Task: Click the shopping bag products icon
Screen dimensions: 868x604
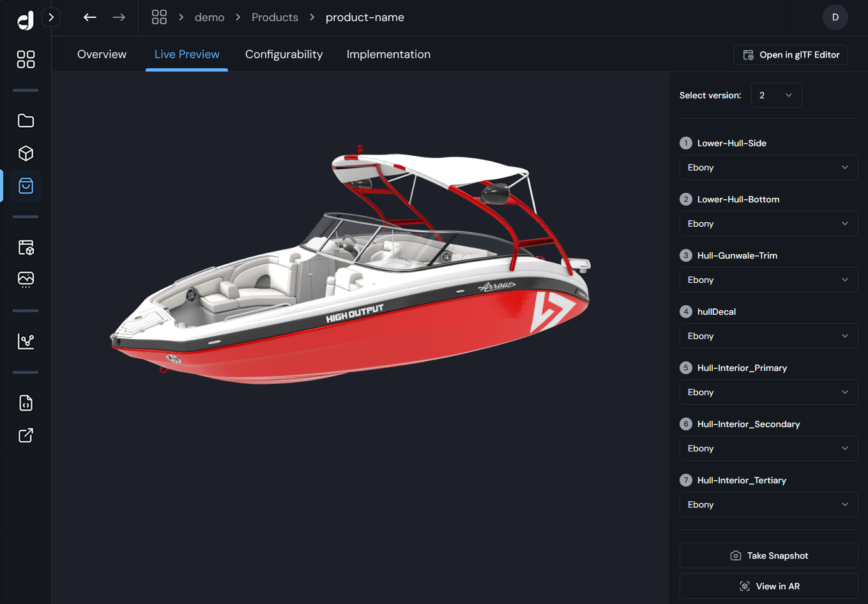Action: (26, 186)
